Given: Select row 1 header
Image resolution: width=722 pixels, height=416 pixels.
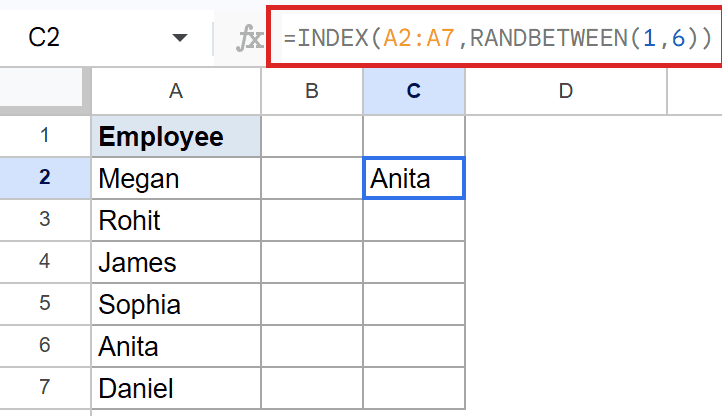Looking at the screenshot, I should pos(45,136).
